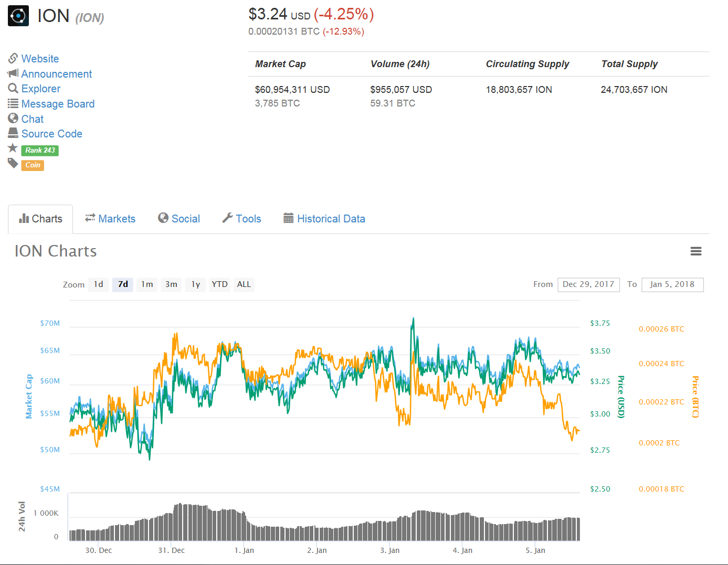Click the 3,785 BTC market cap value
Screen dimensions: 728x565
pos(277,103)
